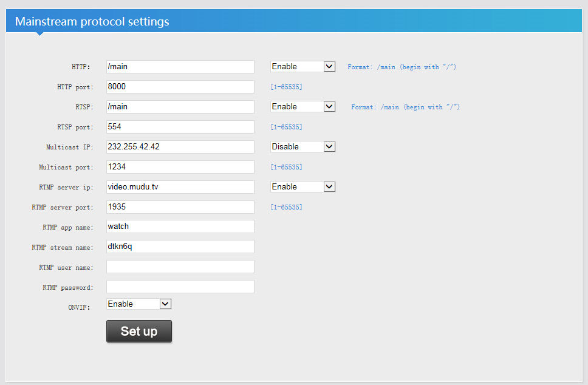Click the RTMP app name field

[x=180, y=227]
